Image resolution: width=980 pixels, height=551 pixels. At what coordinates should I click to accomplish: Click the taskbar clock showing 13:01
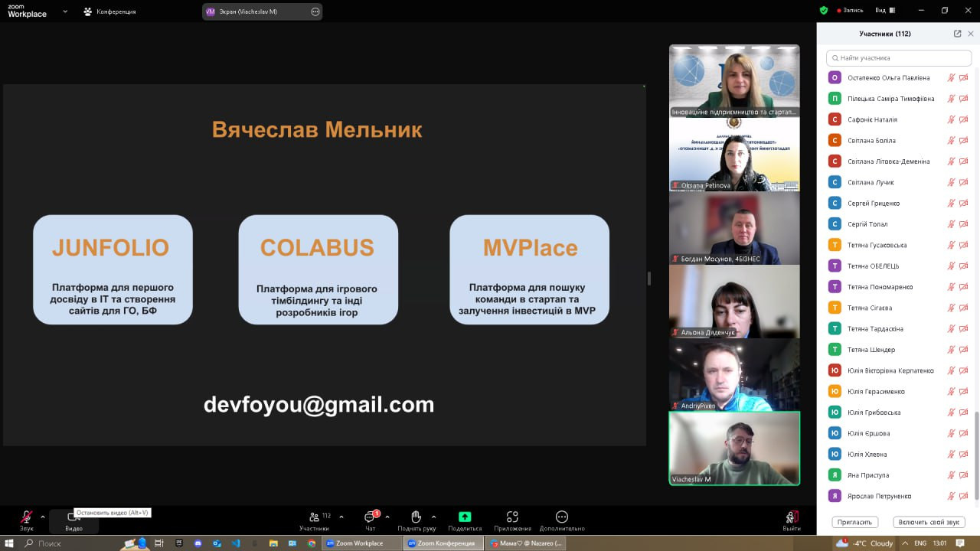click(x=940, y=543)
